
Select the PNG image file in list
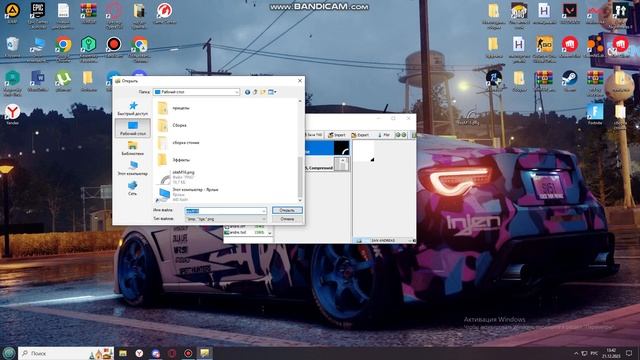coord(176,177)
